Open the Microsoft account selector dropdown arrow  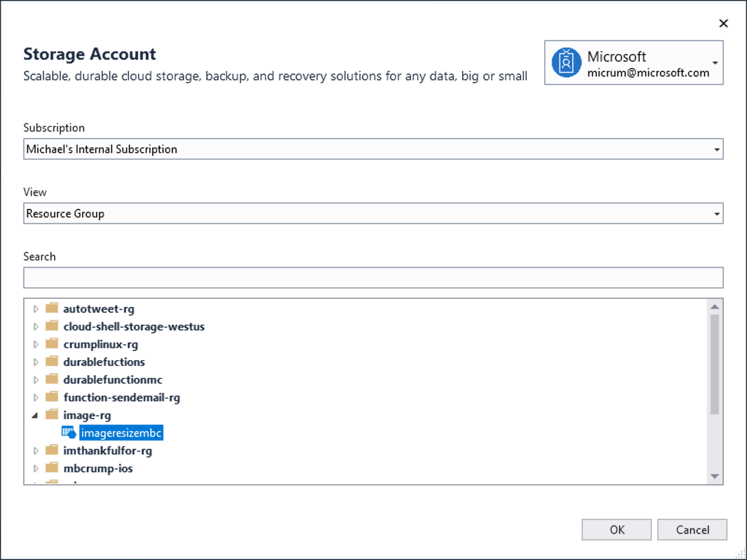tap(715, 63)
